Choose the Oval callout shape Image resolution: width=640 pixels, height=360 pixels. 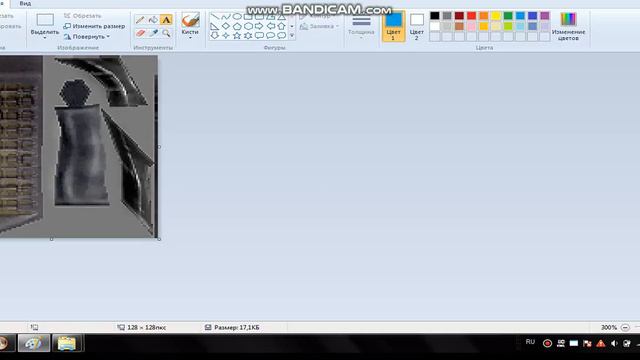tap(270, 36)
